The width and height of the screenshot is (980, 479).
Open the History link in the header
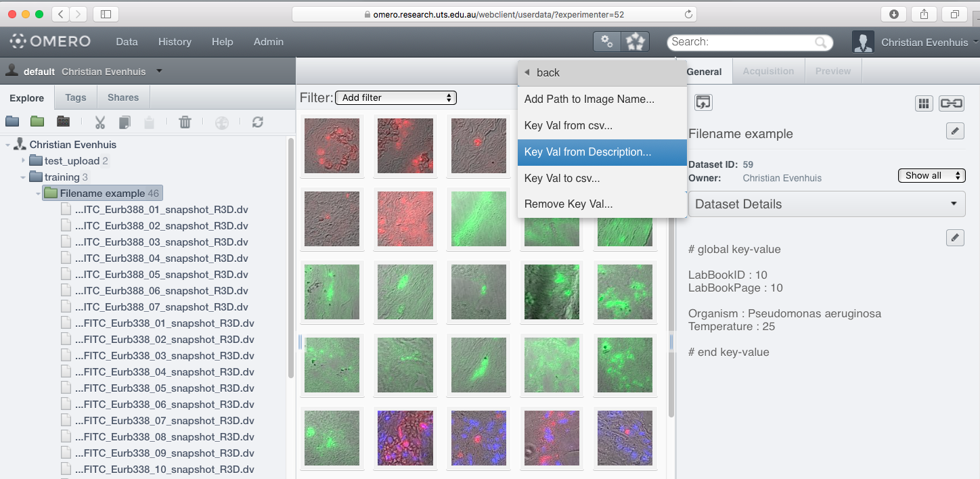(175, 42)
